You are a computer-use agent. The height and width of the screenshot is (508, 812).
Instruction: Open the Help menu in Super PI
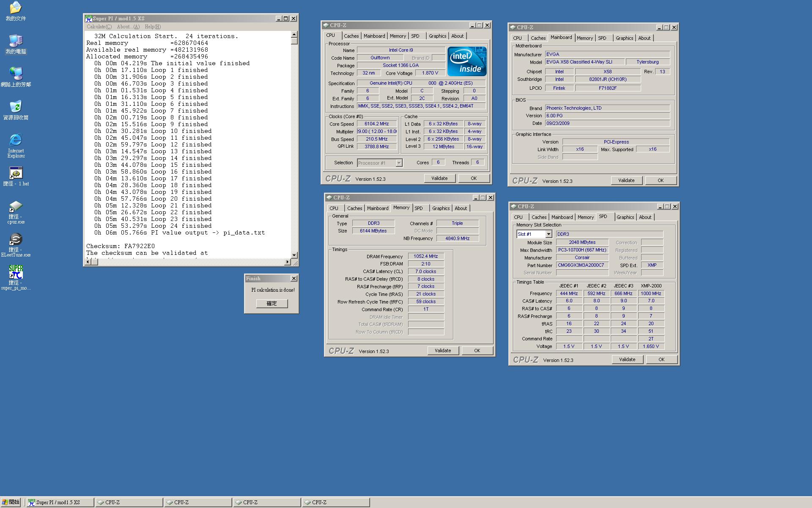(x=153, y=27)
